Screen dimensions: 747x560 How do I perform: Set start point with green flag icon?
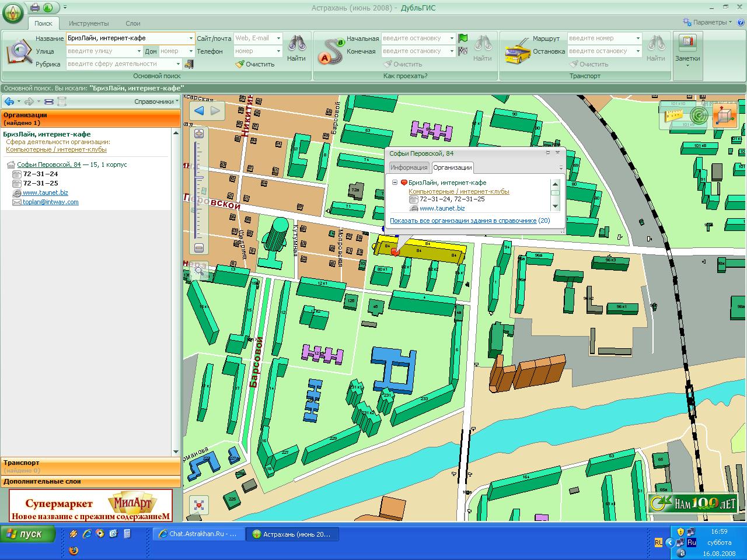tap(463, 38)
